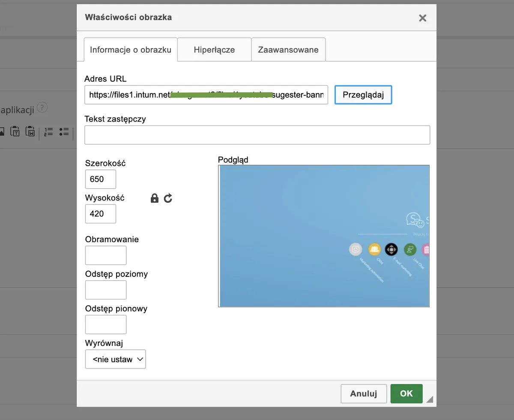
Task: Click the Podgląd image preview
Action: (324, 236)
